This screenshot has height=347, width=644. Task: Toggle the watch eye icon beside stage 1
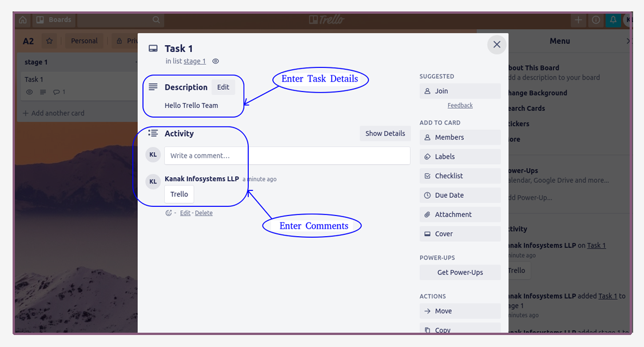(x=216, y=61)
